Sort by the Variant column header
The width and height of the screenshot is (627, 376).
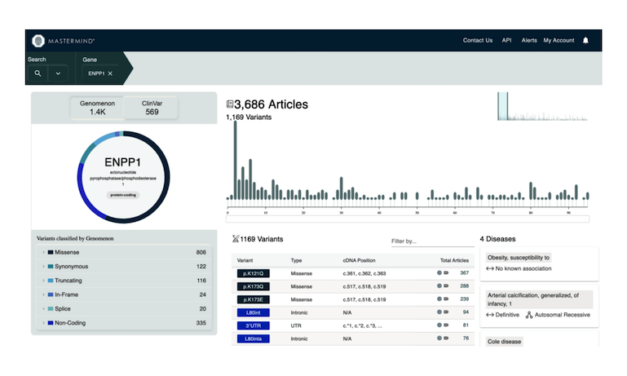tap(245, 260)
